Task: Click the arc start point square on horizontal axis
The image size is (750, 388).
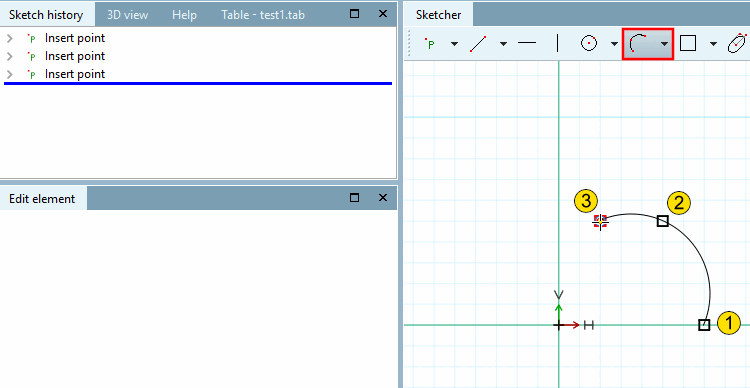Action: pos(704,325)
